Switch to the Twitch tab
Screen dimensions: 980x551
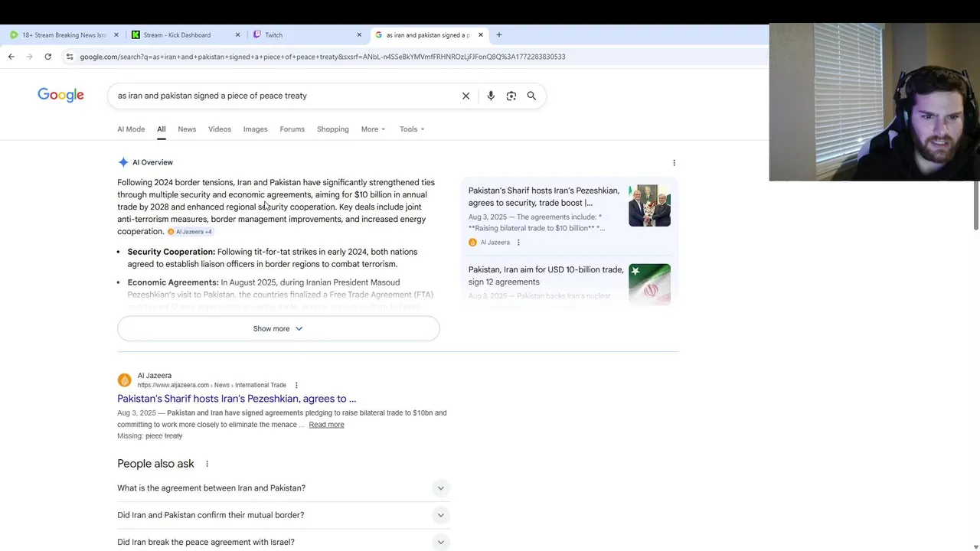click(308, 34)
